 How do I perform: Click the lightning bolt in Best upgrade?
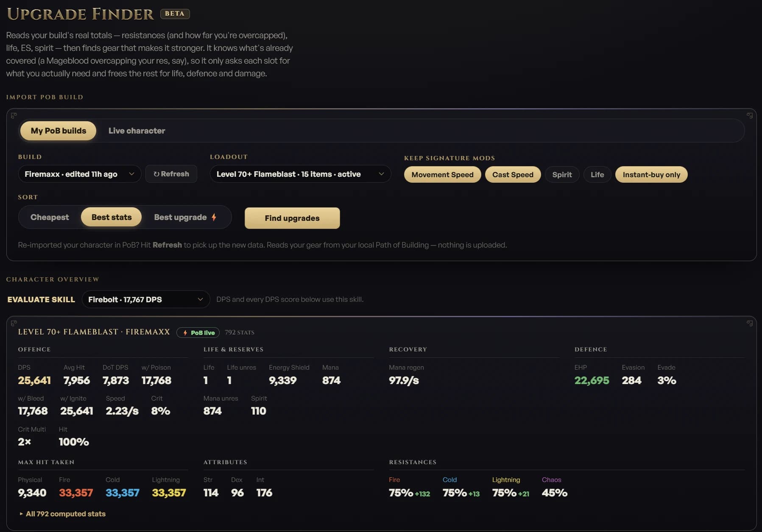(214, 217)
